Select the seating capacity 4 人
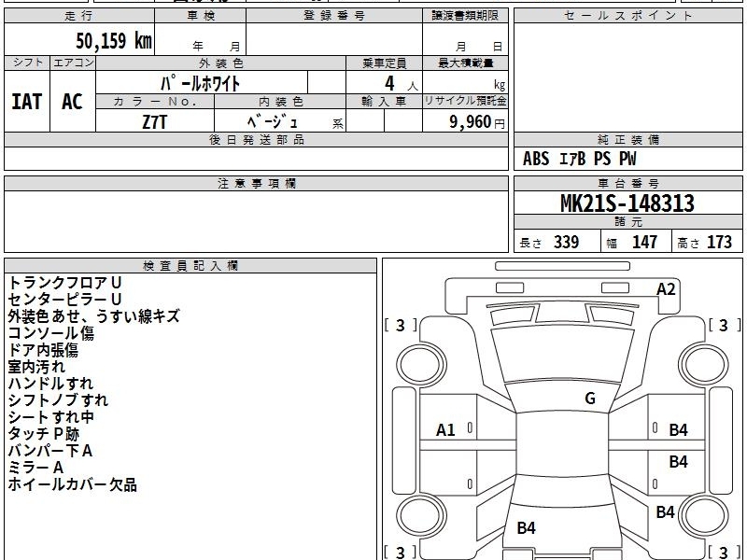Screen dimensions: 747x560 tap(401, 84)
